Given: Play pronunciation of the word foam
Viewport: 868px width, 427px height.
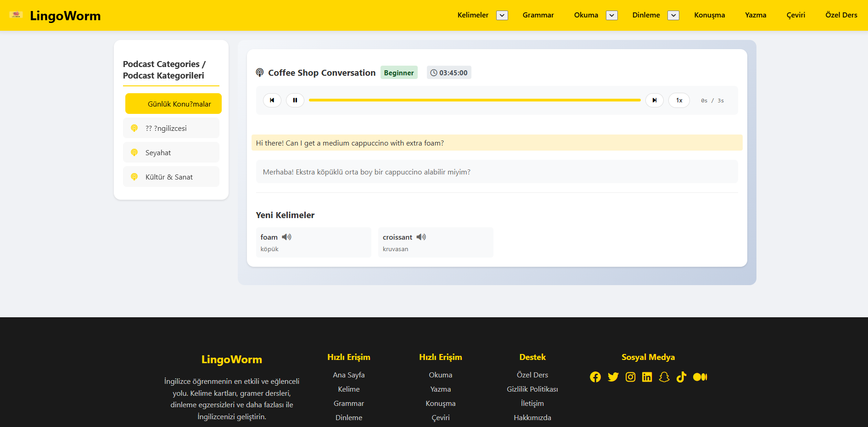Looking at the screenshot, I should click(x=286, y=237).
